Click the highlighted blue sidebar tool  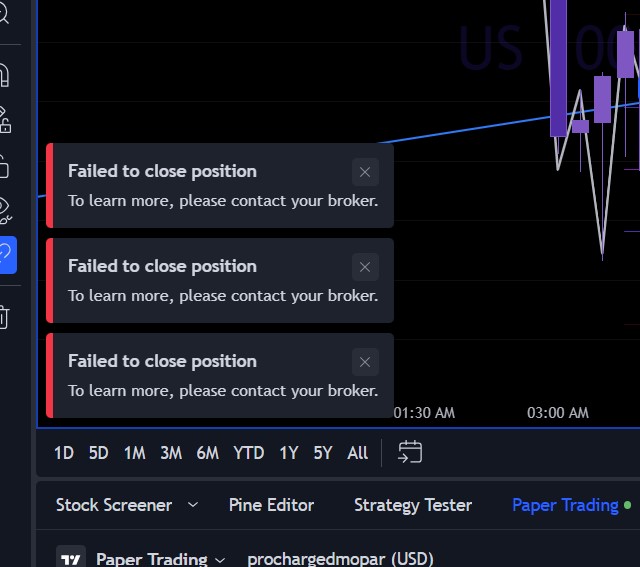pyautogui.click(x=7, y=255)
